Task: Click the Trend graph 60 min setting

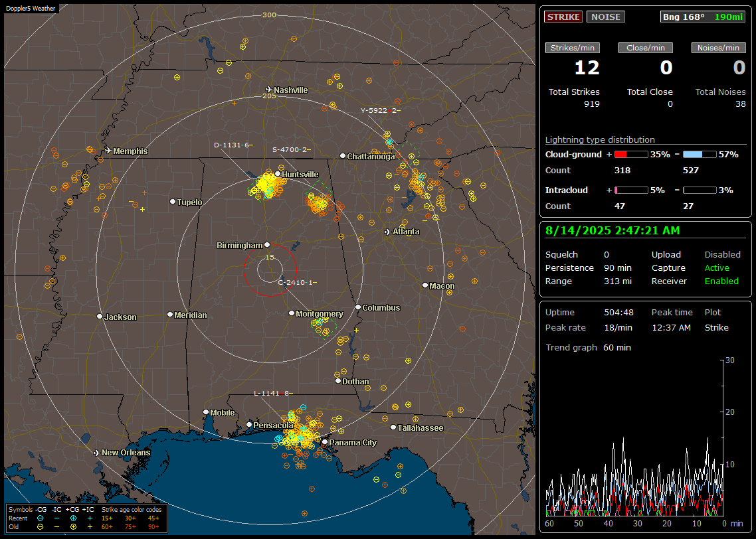Action: [617, 348]
